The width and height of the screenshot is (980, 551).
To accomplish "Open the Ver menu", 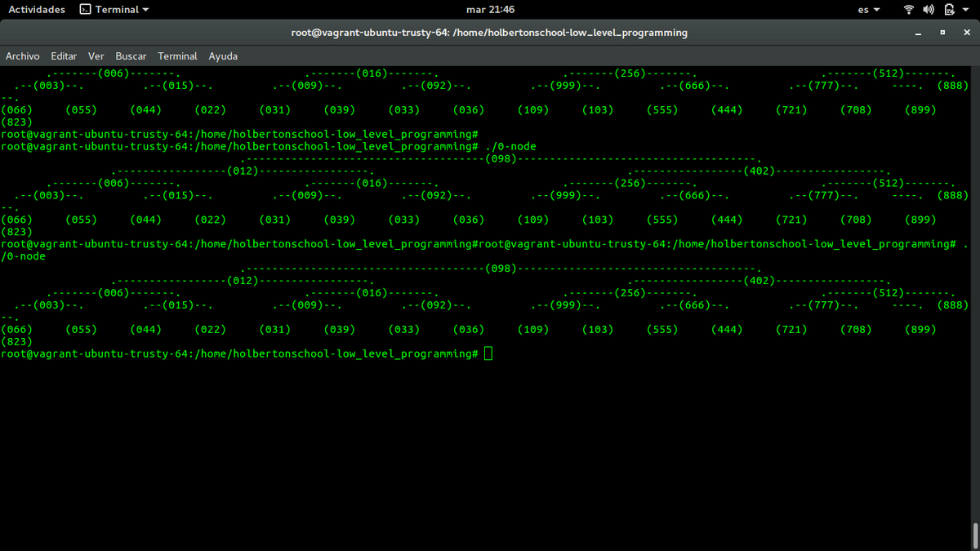I will [96, 56].
